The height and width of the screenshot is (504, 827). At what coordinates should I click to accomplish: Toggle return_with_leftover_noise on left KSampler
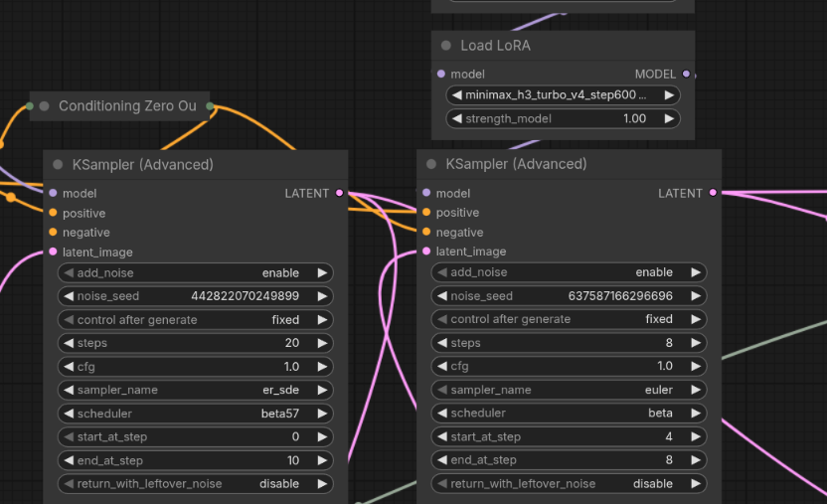pyautogui.click(x=195, y=483)
